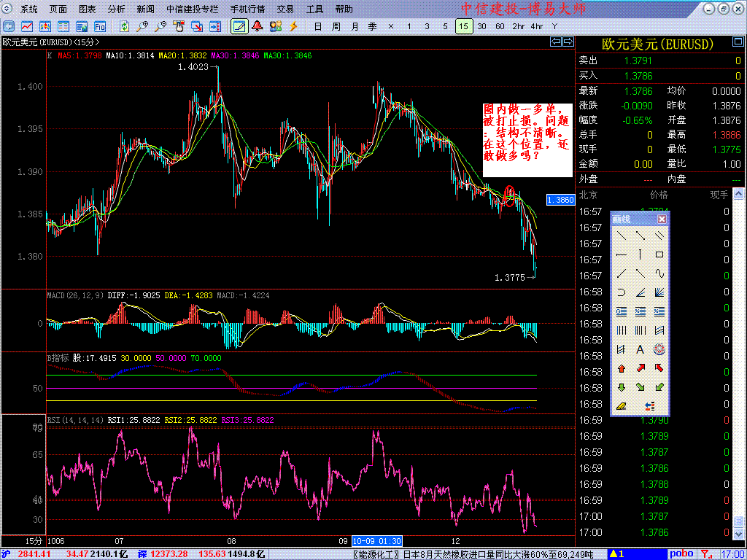The height and width of the screenshot is (560, 747).
Task: Click the refresh icon in the toolbar
Action: 124,26
